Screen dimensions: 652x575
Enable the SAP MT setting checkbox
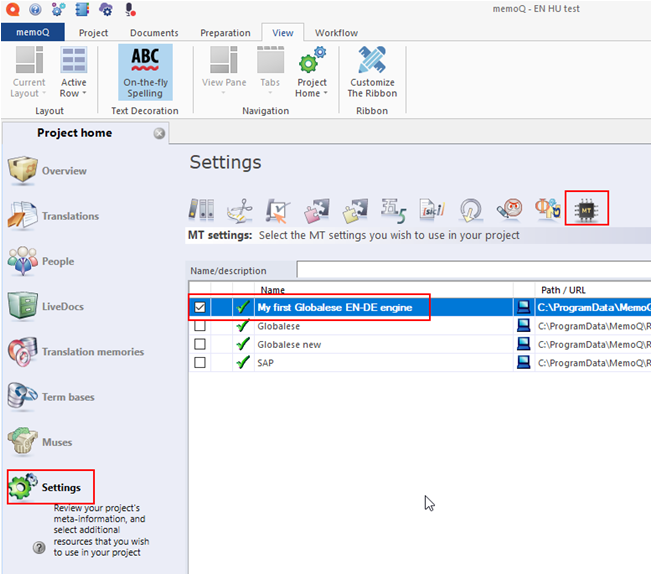click(x=200, y=362)
